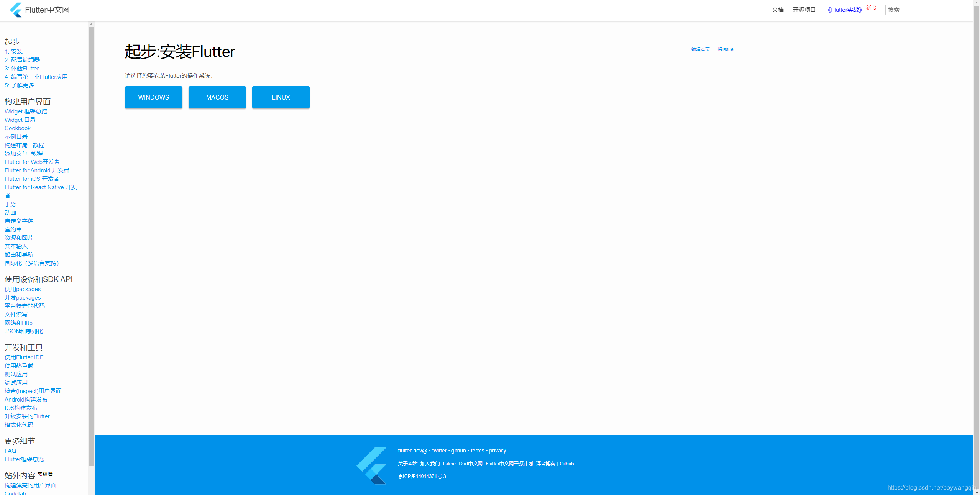Choose the WINDOWS install button
This screenshot has width=980, height=495.
tap(154, 97)
